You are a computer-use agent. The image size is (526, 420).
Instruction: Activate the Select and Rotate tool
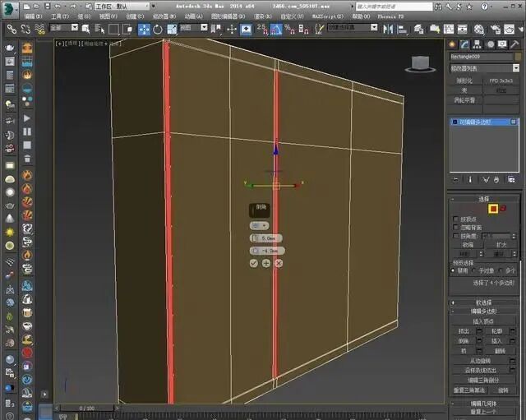click(158, 30)
